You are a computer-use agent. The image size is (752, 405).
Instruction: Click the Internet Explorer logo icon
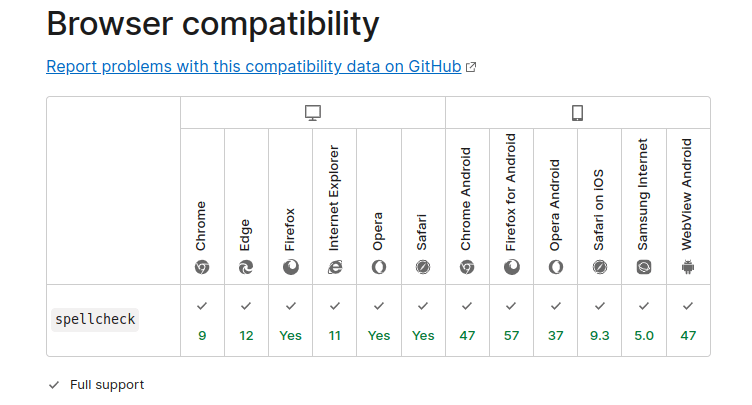[334, 267]
